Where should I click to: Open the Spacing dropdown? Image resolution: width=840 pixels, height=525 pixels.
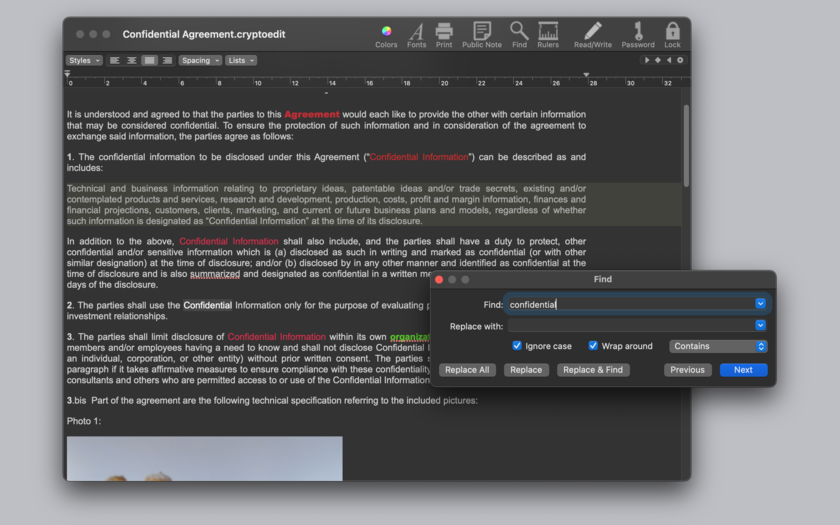200,61
